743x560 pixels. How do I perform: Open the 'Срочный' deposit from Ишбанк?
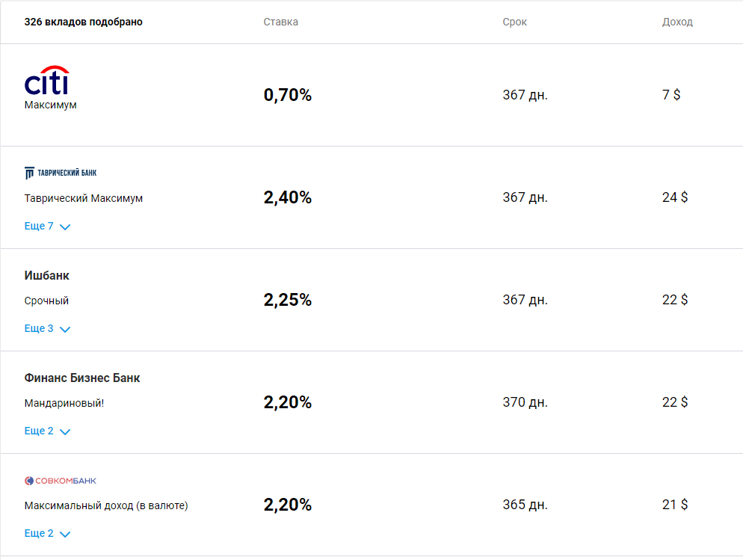[46, 301]
